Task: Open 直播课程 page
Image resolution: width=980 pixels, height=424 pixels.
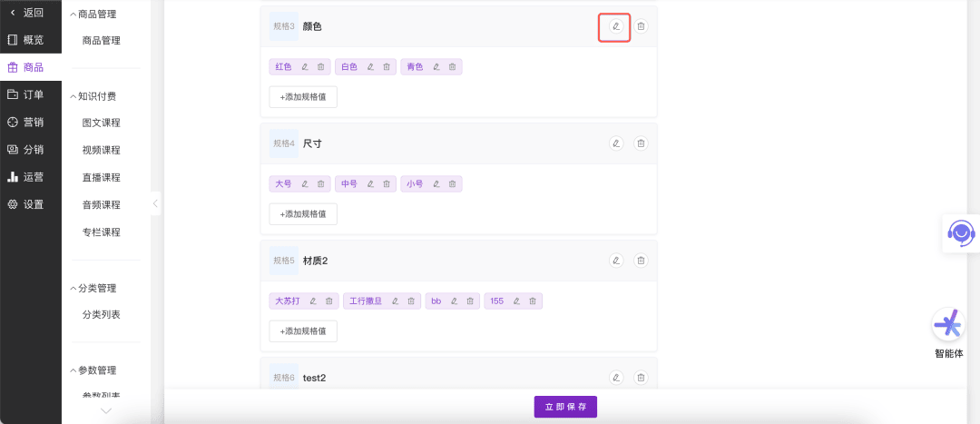Action: tap(102, 178)
